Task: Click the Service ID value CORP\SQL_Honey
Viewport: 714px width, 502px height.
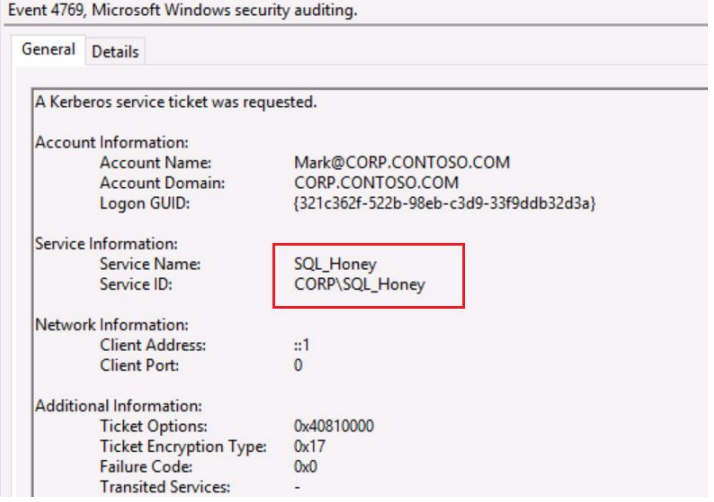Action: pos(360,284)
